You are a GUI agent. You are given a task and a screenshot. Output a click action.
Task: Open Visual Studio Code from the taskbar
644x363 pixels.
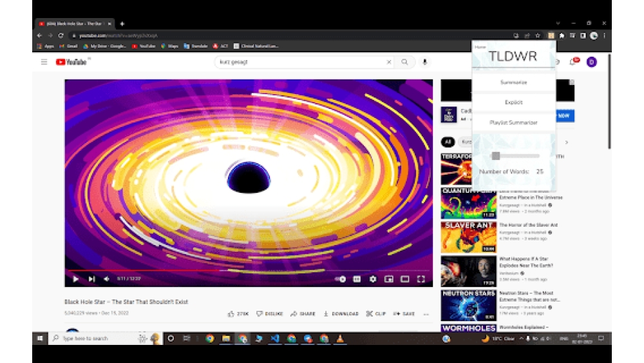point(275,338)
